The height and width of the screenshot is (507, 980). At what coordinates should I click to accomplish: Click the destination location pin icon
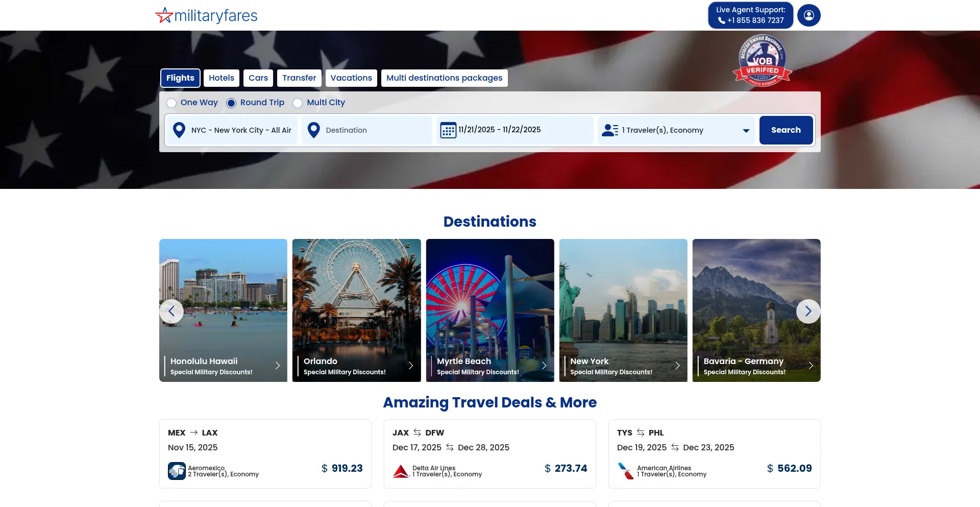click(314, 130)
